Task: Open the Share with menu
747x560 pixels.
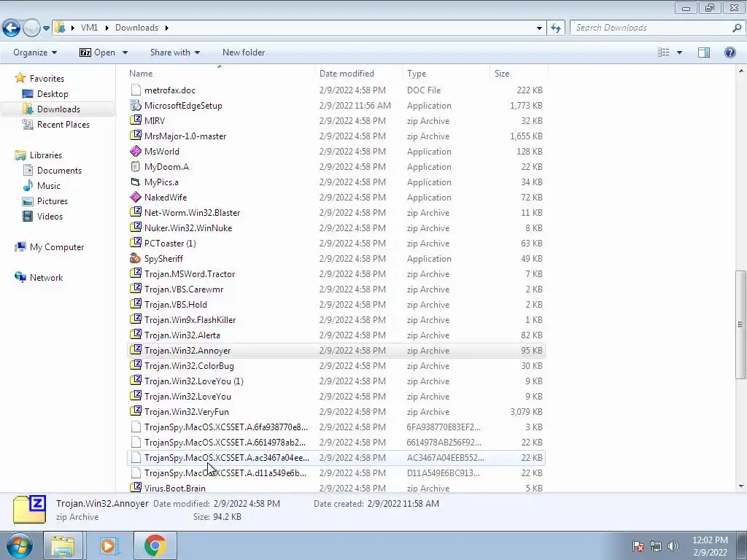Action: pos(175,52)
